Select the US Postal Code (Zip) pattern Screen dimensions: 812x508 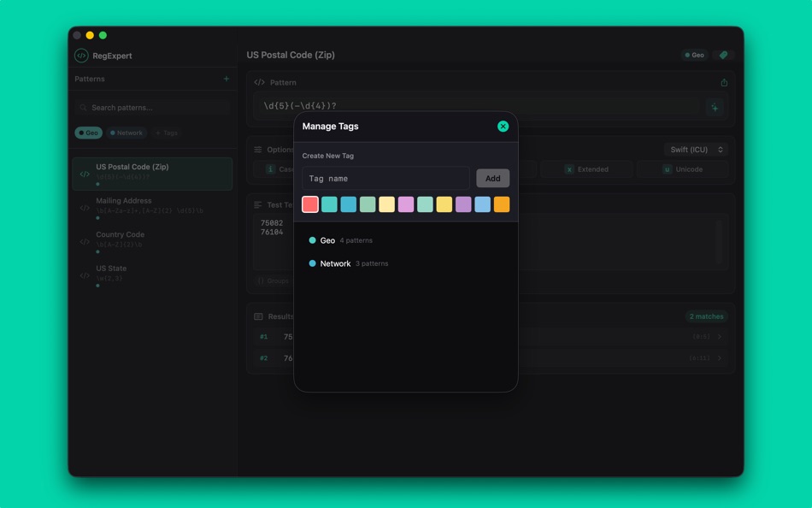(152, 174)
